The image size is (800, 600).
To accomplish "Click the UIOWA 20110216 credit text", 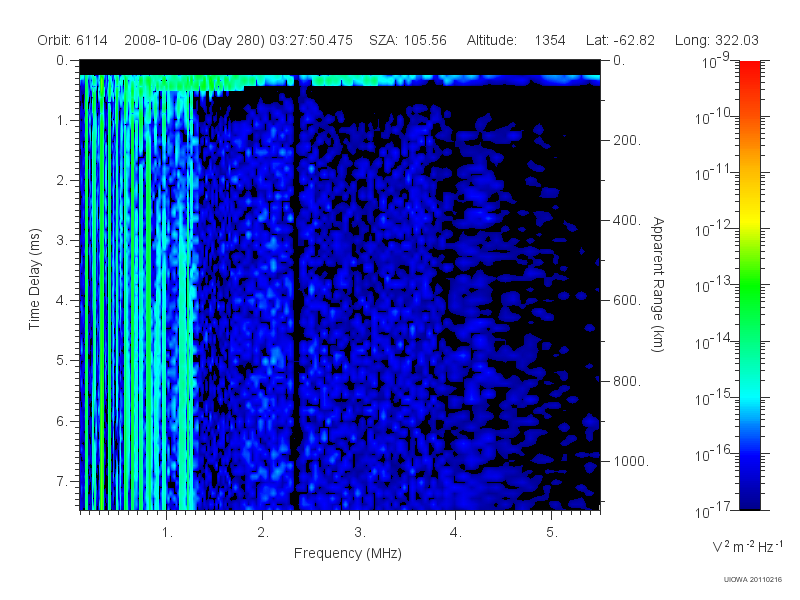I will [753, 580].
